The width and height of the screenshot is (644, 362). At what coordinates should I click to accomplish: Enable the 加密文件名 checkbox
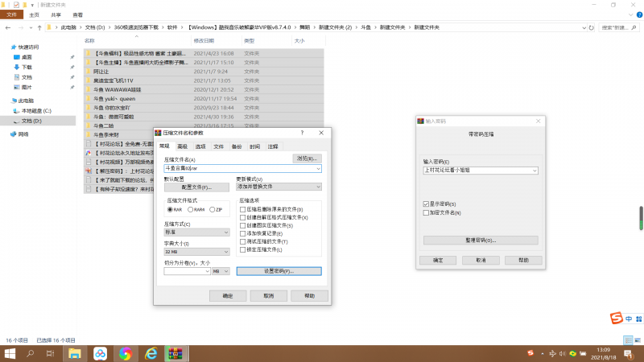pyautogui.click(x=427, y=212)
